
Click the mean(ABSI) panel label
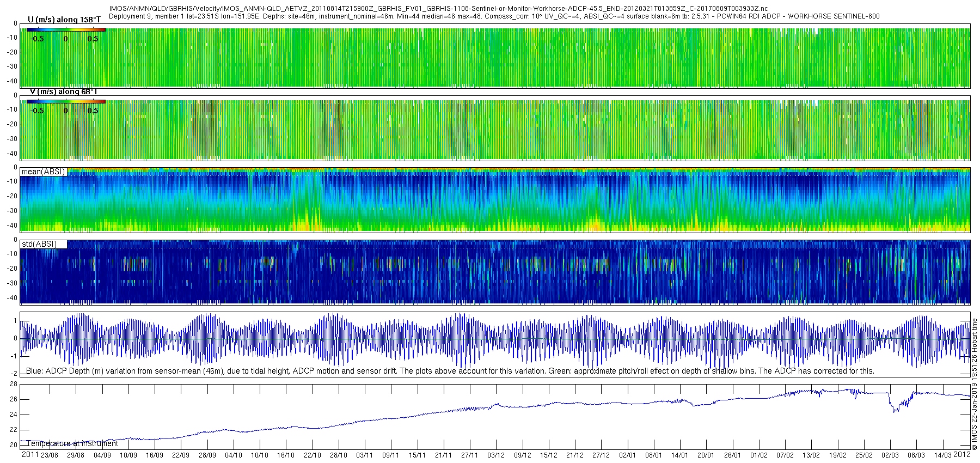tap(43, 172)
